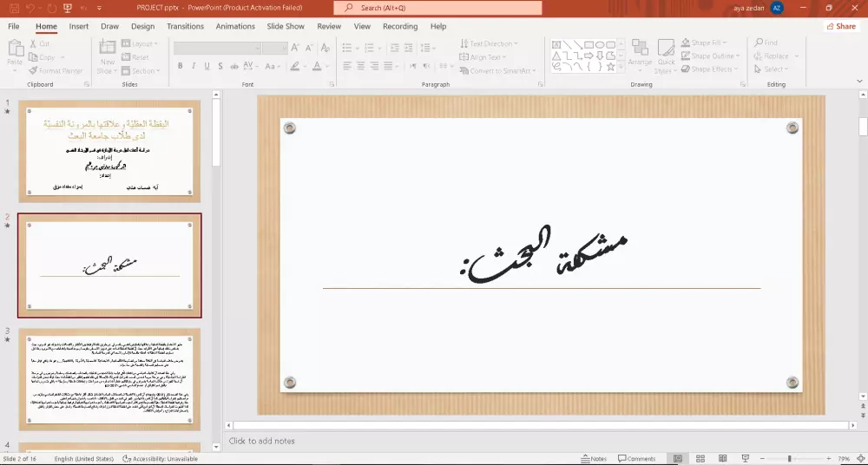Image resolution: width=868 pixels, height=465 pixels.
Task: Switch to the Design tab
Action: (143, 26)
